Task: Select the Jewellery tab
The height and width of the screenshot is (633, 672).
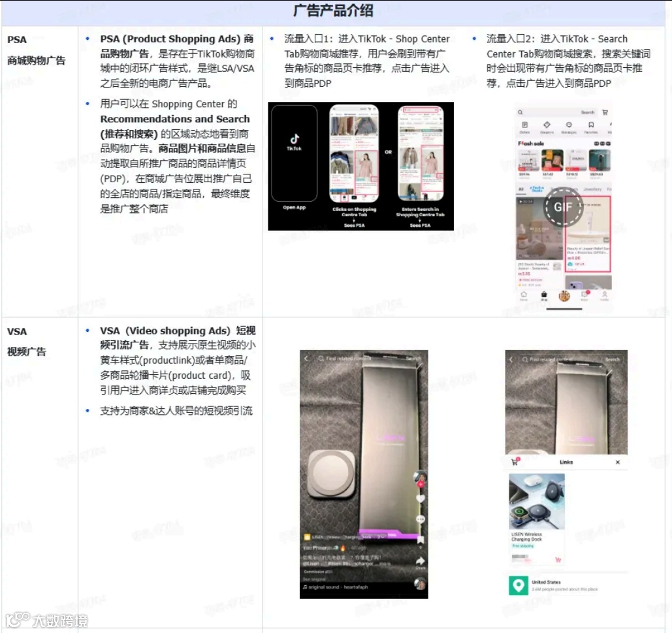Action: point(592,189)
